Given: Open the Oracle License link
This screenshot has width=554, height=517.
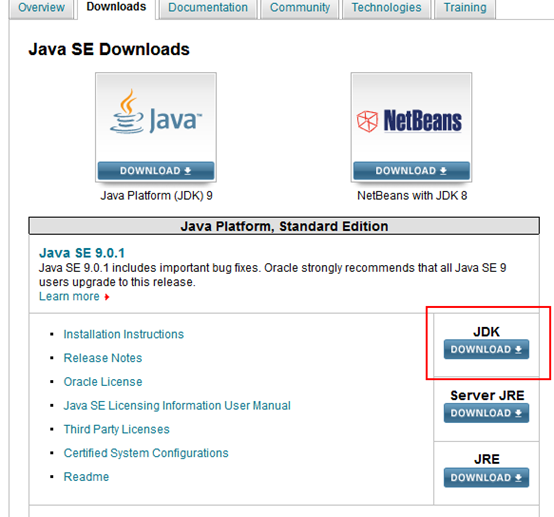Looking at the screenshot, I should 103,382.
